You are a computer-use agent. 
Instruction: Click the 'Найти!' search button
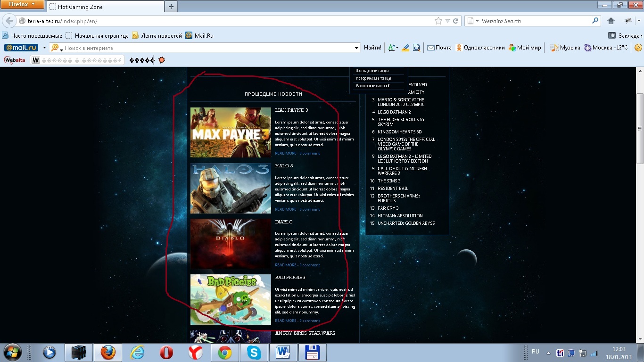(x=373, y=48)
